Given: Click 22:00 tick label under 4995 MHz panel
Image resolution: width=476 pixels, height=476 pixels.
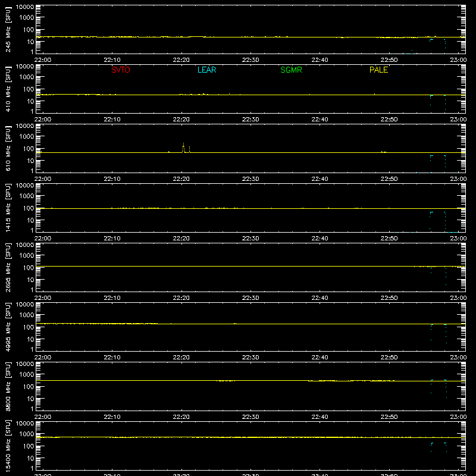Looking at the screenshot, I should 43,358.
